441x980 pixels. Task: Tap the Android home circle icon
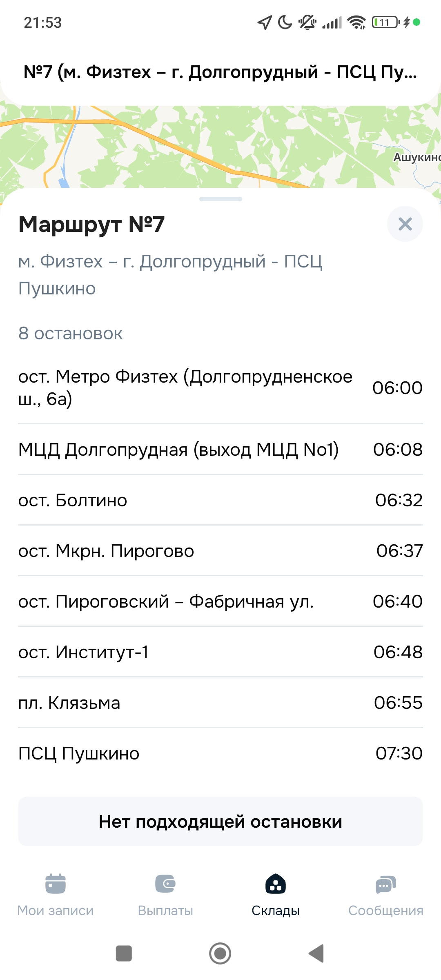click(220, 953)
